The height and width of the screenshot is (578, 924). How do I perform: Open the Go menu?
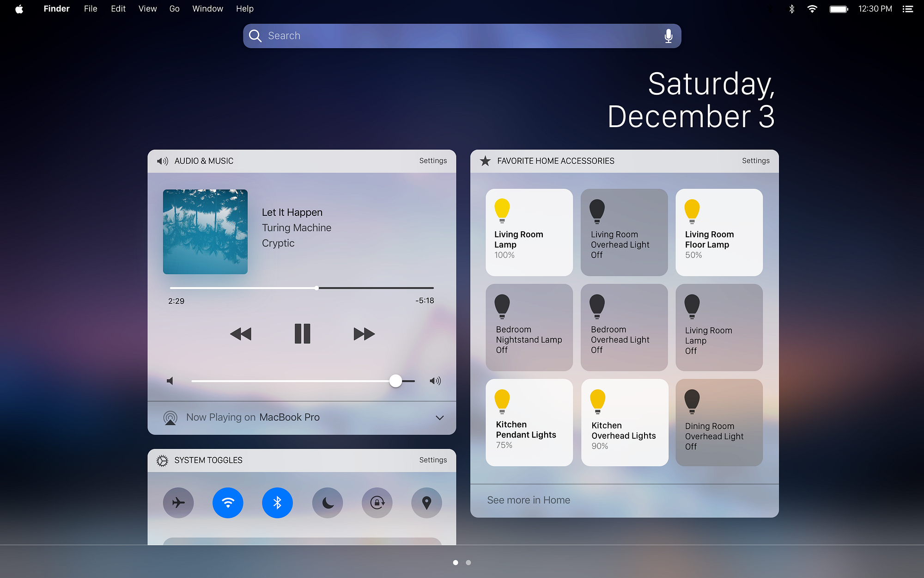[x=174, y=9]
